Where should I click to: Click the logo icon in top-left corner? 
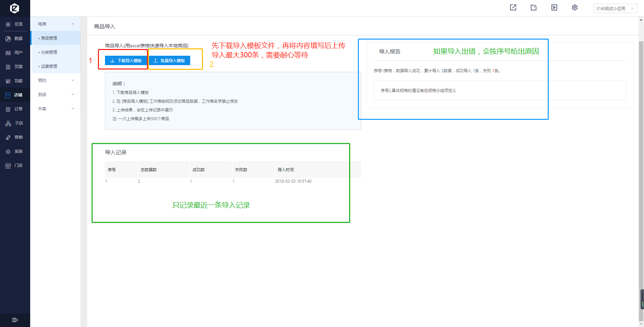[14, 8]
